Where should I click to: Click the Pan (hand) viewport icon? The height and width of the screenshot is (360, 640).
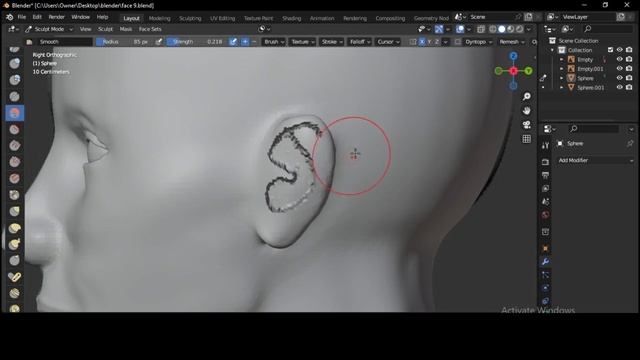point(527,111)
